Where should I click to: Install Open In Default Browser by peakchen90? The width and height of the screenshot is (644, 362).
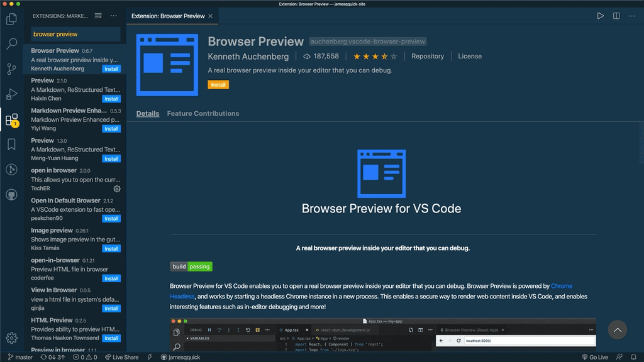(x=111, y=219)
